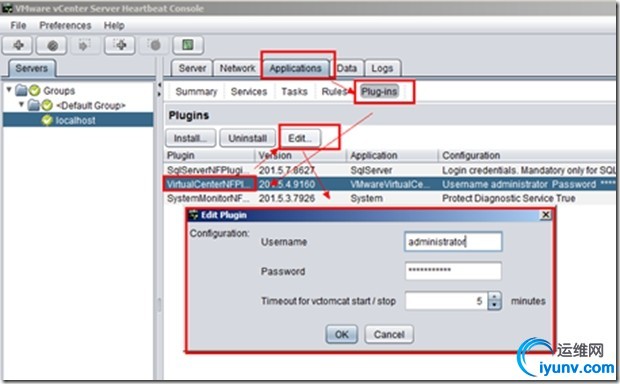This screenshot has height=384, width=620.
Task: Increase the vctomcat timeout value
Action: 495,297
